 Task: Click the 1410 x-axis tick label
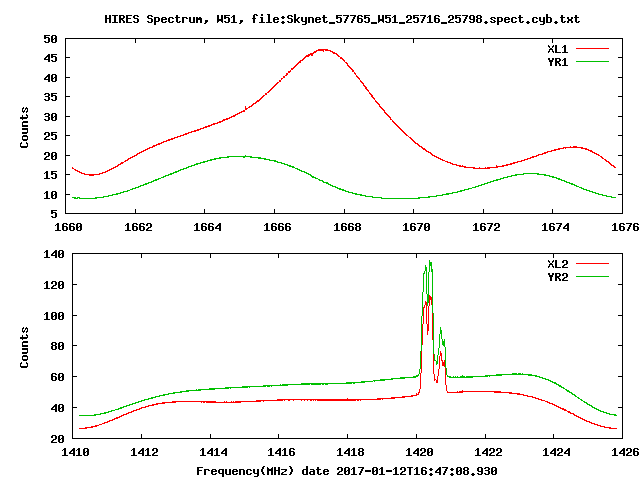tap(75, 452)
